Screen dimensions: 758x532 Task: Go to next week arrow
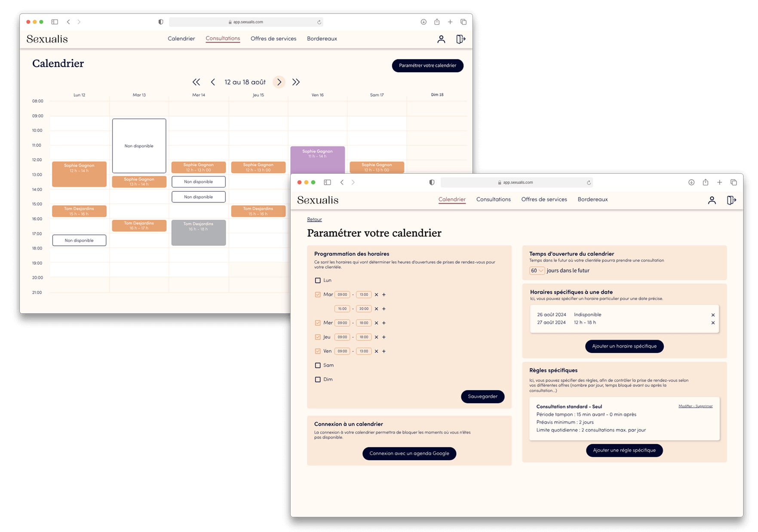pyautogui.click(x=279, y=82)
